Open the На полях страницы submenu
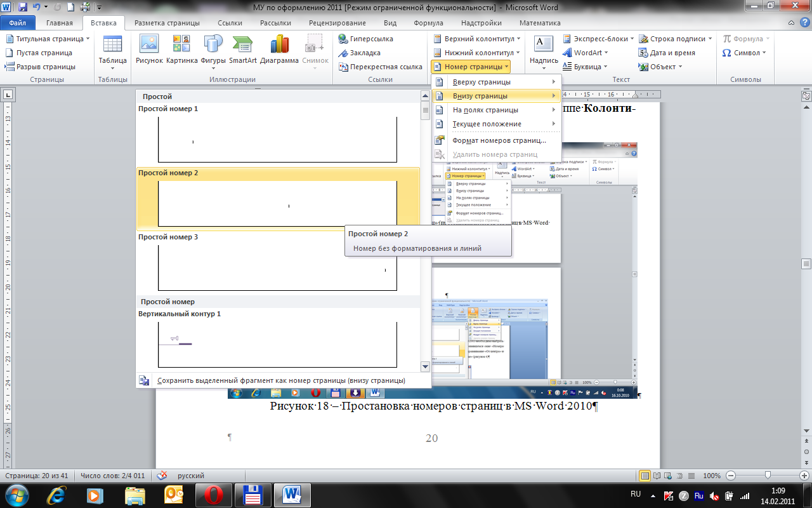812x508 pixels. click(497, 110)
